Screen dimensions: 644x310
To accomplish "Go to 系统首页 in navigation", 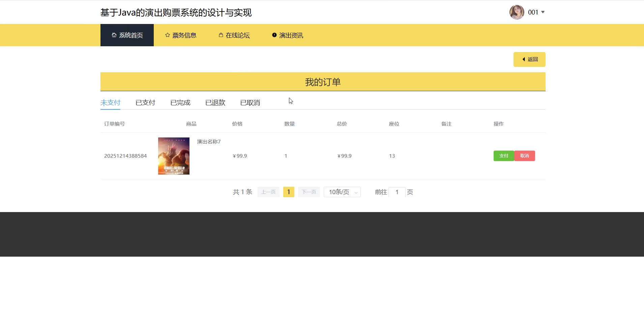I will pyautogui.click(x=127, y=35).
